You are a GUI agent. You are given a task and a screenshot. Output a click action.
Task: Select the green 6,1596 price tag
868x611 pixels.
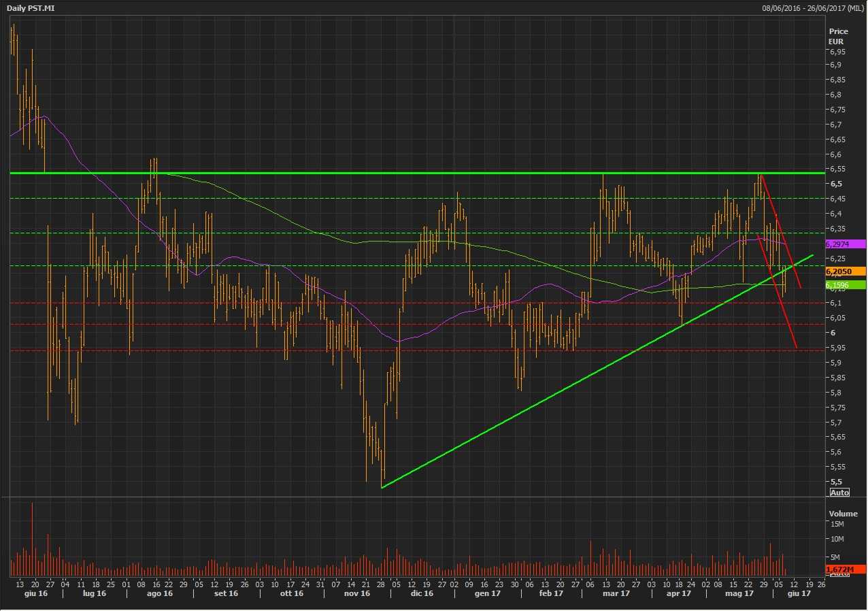[844, 284]
